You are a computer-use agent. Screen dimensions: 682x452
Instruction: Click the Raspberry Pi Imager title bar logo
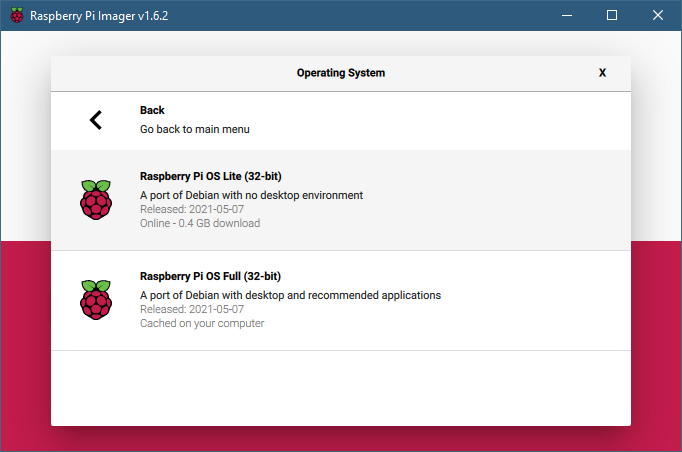[x=17, y=15]
